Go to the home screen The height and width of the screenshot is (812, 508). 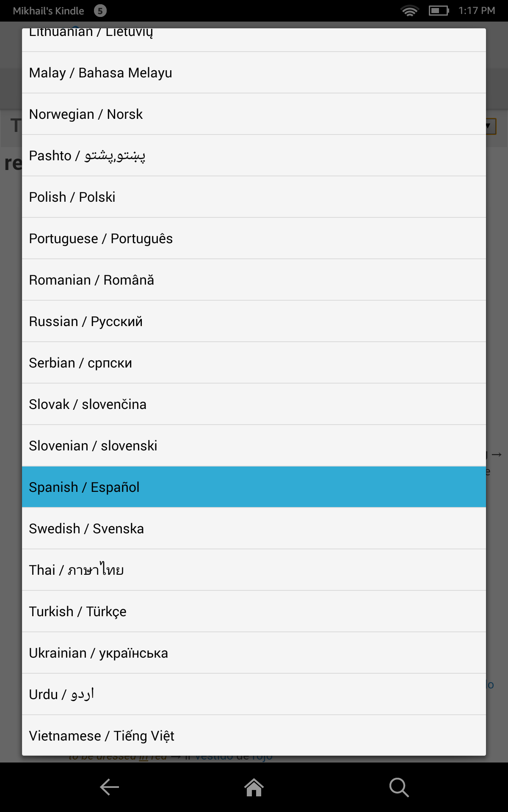pos(254,787)
